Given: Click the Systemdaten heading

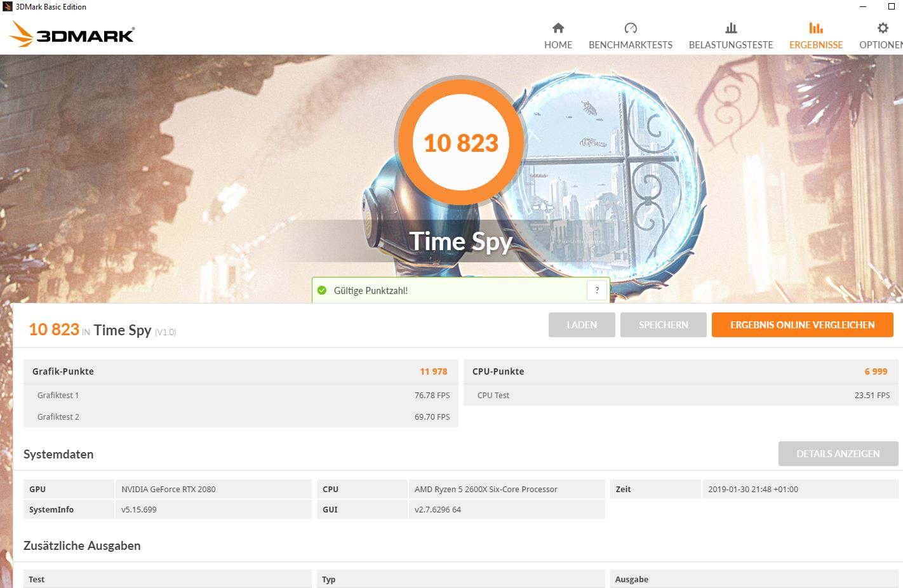Looking at the screenshot, I should tap(58, 454).
